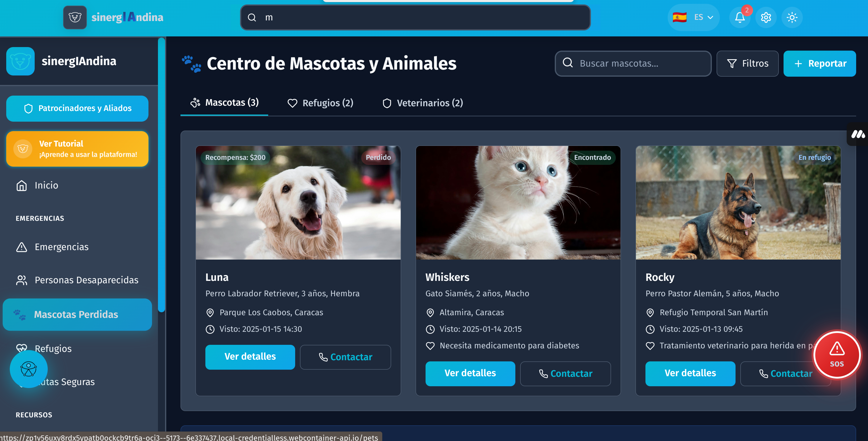Open Personas Desaparecidas sidebar item
The image size is (868, 441).
pos(86,280)
